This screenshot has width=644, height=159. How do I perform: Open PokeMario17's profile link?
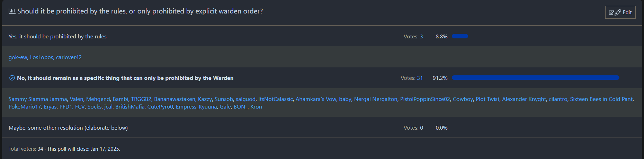(x=25, y=107)
